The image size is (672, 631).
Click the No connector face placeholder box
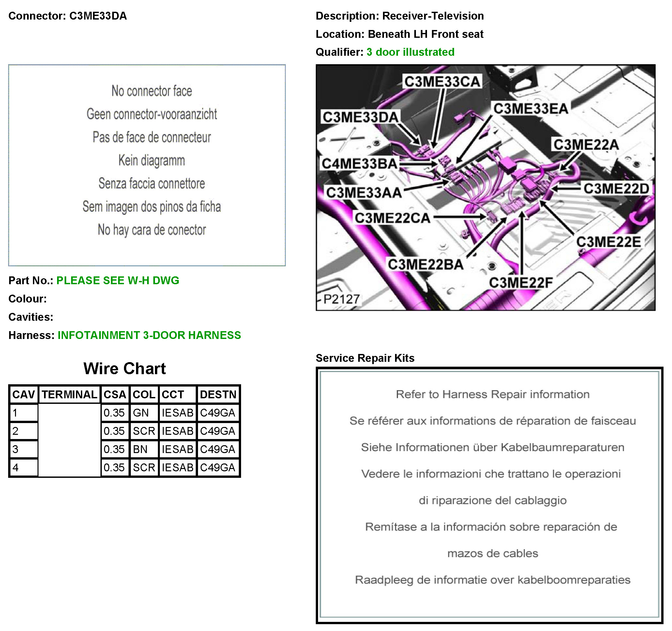(147, 165)
